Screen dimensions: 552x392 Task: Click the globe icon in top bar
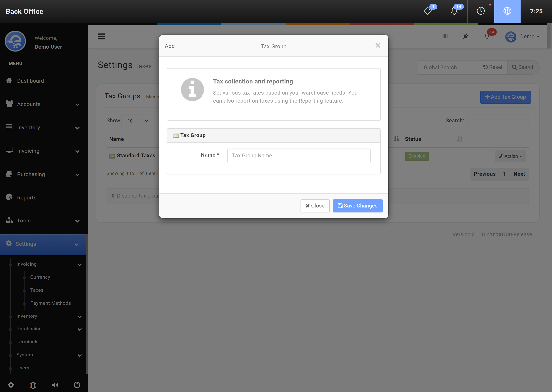pos(507,11)
